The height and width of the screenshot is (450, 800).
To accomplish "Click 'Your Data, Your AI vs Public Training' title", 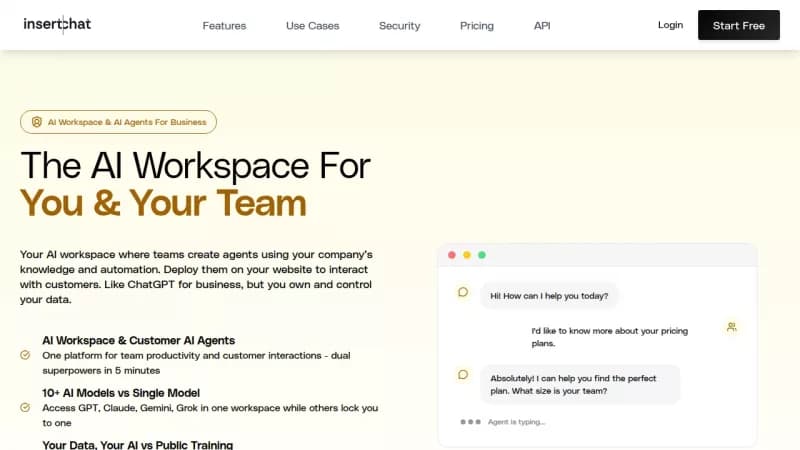I will [137, 444].
